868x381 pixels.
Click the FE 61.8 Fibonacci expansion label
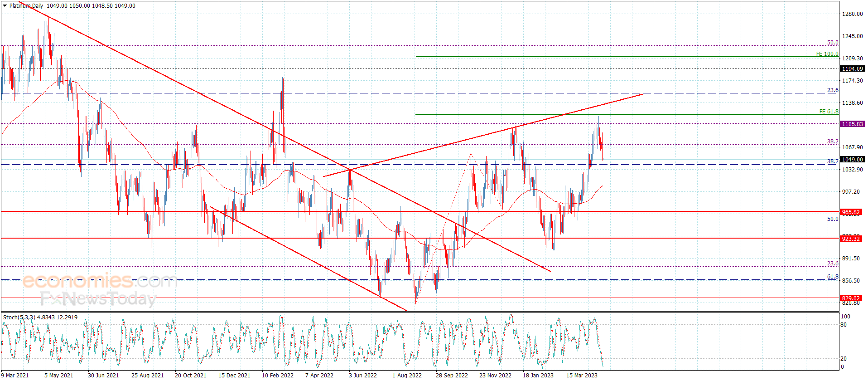pyautogui.click(x=829, y=111)
